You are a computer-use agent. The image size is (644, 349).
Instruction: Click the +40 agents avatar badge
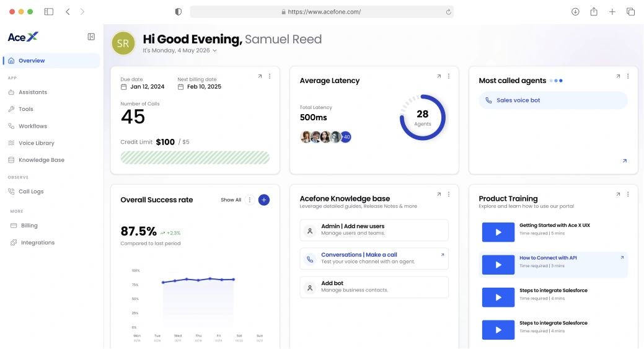[x=346, y=137]
